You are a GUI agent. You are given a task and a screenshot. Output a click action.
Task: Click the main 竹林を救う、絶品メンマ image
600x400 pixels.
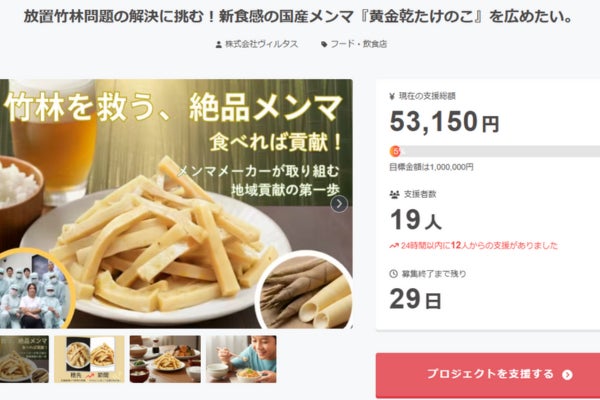tap(176, 204)
